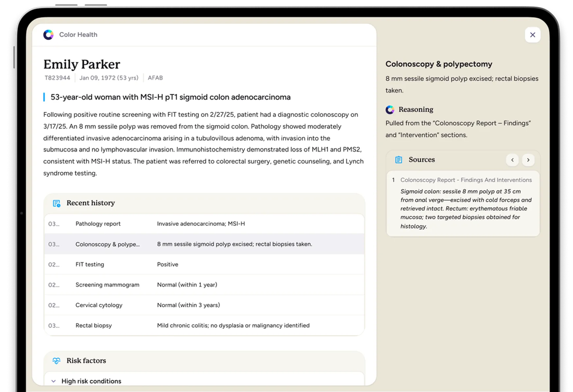The width and height of the screenshot is (573, 392).
Task: Select the Rectal biopsy row
Action: [x=204, y=326]
